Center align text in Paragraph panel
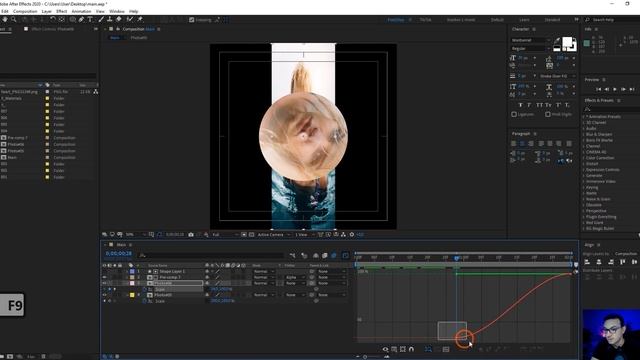The width and height of the screenshot is (640, 360). click(522, 144)
